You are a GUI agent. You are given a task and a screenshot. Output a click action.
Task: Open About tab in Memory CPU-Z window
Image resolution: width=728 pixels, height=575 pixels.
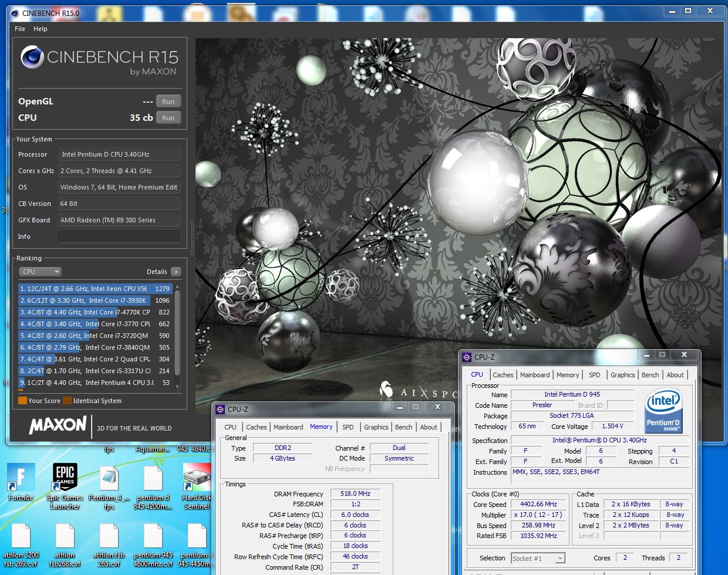429,427
